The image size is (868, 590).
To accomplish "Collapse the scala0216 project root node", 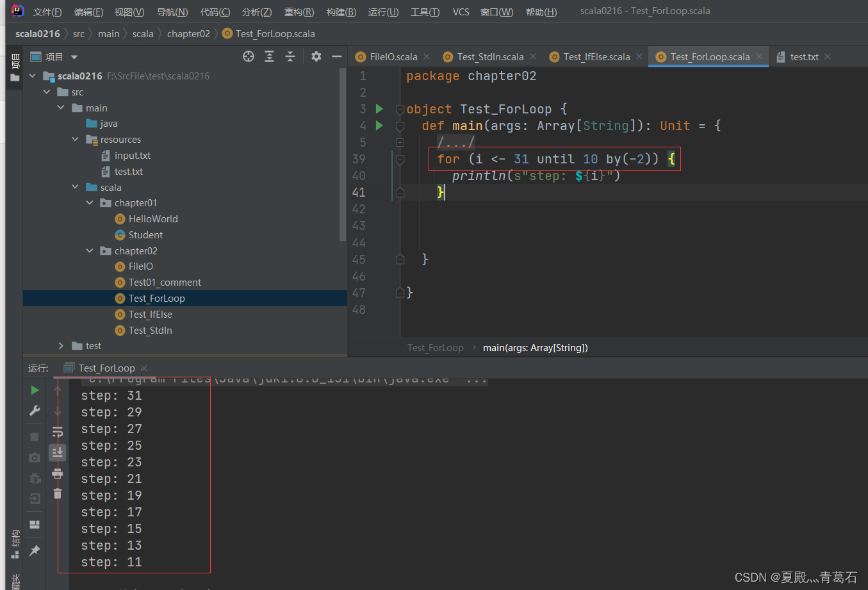I will (33, 76).
